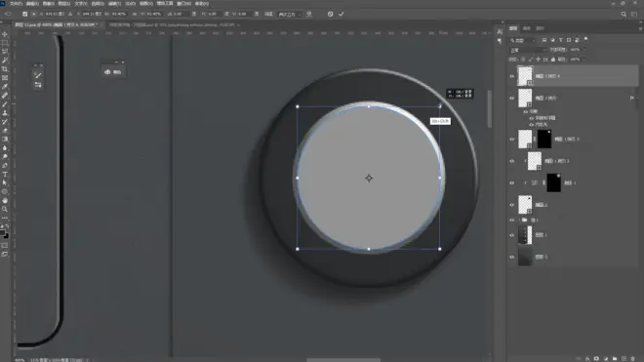Viewport: 644px width, 362px height.
Task: Select the Dodge tool
Action: pos(5,156)
